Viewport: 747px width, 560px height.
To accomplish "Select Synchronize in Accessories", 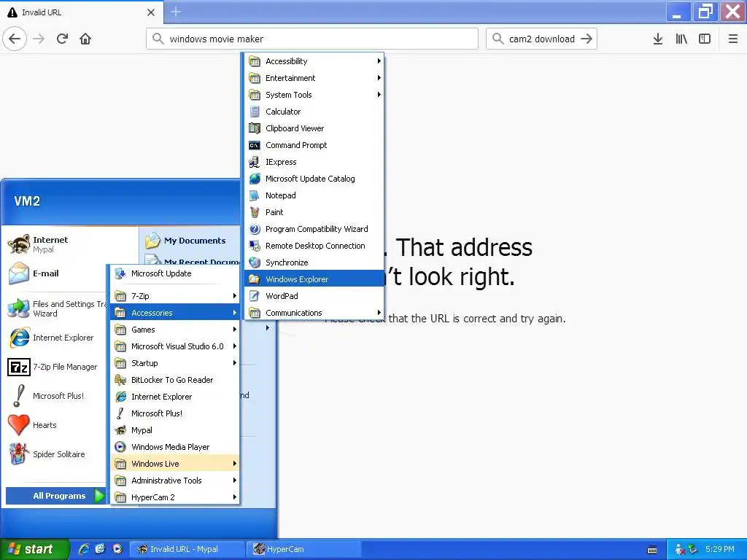I will click(x=314, y=262).
